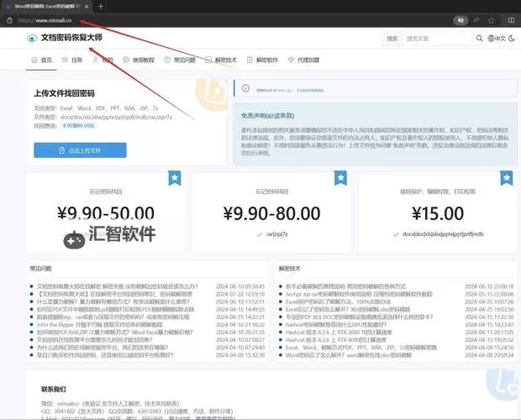Open the 使用教程 menu item
This screenshot has height=420, width=521.
tap(139, 60)
